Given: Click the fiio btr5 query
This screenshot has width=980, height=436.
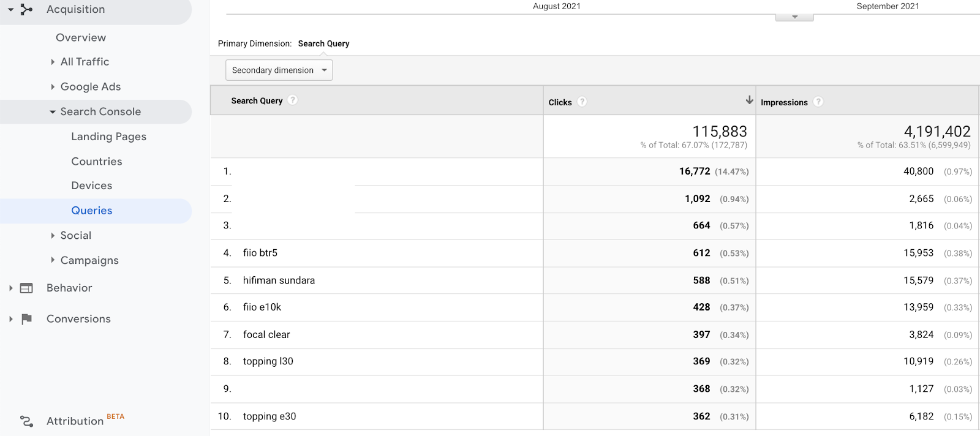Looking at the screenshot, I should [x=260, y=253].
